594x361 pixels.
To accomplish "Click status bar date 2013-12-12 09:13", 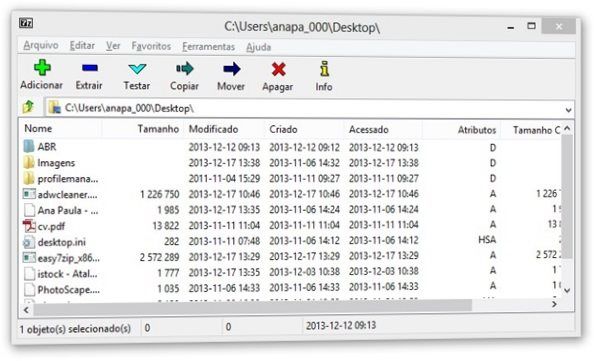I will (341, 325).
